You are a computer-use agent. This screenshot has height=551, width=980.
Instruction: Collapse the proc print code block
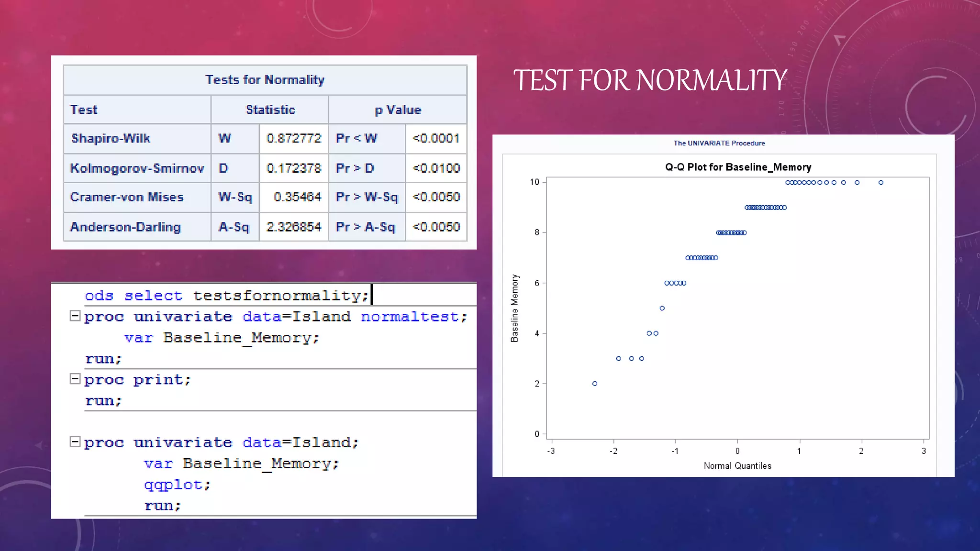click(x=75, y=379)
